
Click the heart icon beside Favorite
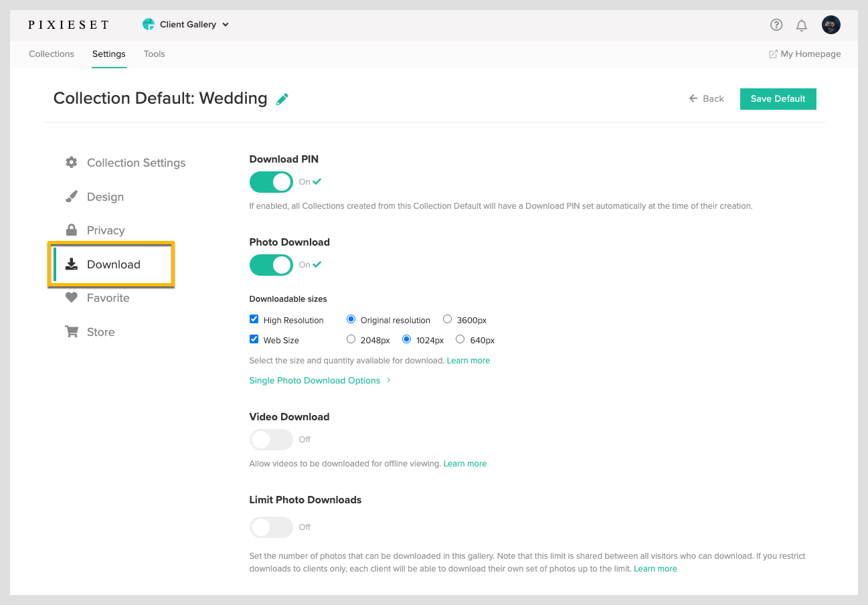tap(71, 298)
